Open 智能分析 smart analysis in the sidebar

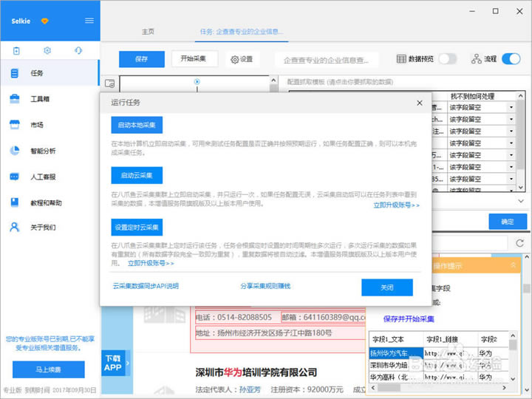[43, 151]
